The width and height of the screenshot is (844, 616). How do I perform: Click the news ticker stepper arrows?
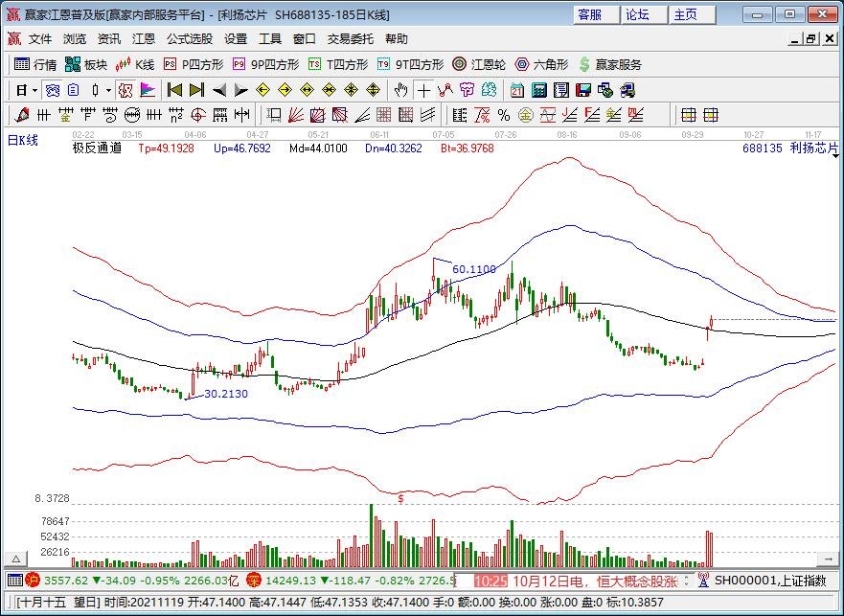(x=686, y=581)
